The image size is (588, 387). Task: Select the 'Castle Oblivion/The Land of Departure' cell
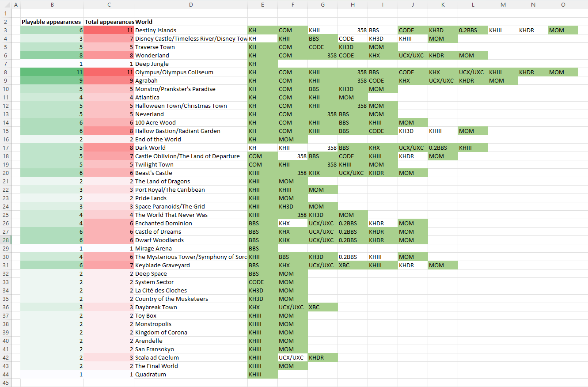tap(191, 156)
